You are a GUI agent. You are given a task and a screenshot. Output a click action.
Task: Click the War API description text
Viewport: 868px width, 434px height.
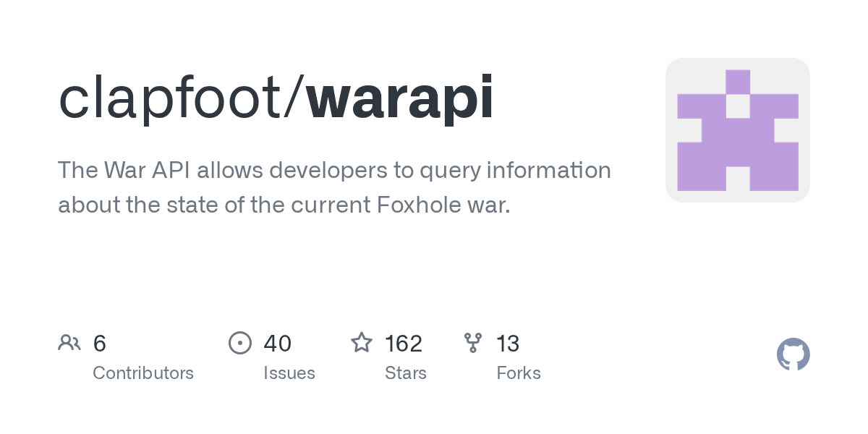pyautogui.click(x=334, y=187)
